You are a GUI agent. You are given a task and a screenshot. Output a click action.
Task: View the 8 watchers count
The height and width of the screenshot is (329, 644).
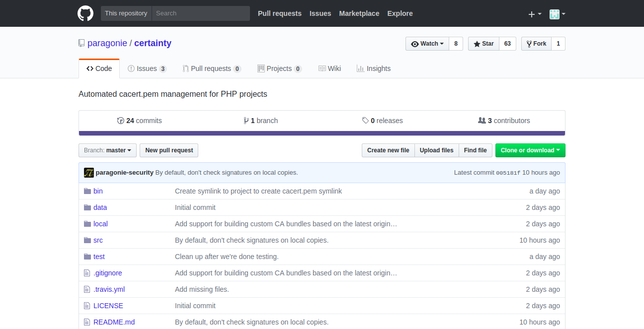(456, 44)
